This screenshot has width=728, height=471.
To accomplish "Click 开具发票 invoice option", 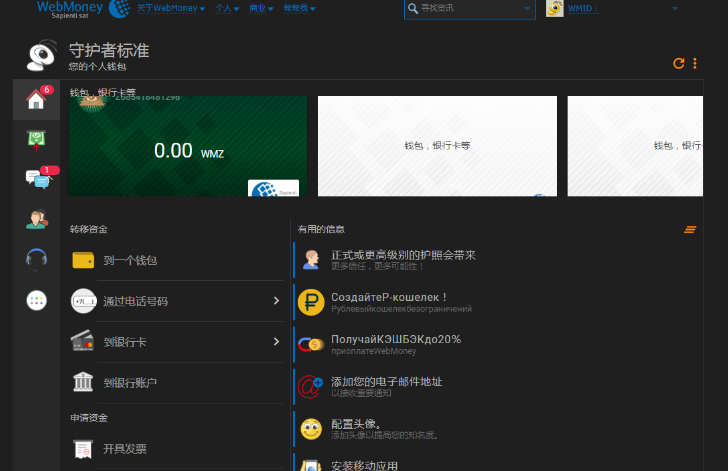I will [x=125, y=450].
